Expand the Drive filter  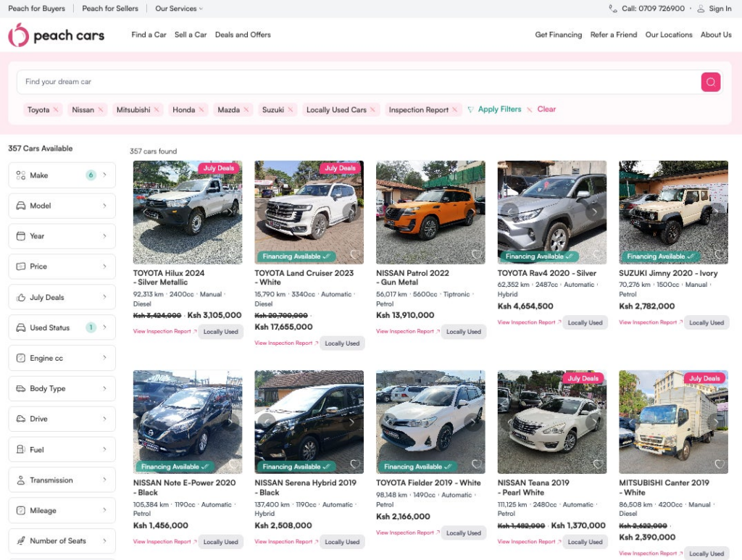pos(62,419)
